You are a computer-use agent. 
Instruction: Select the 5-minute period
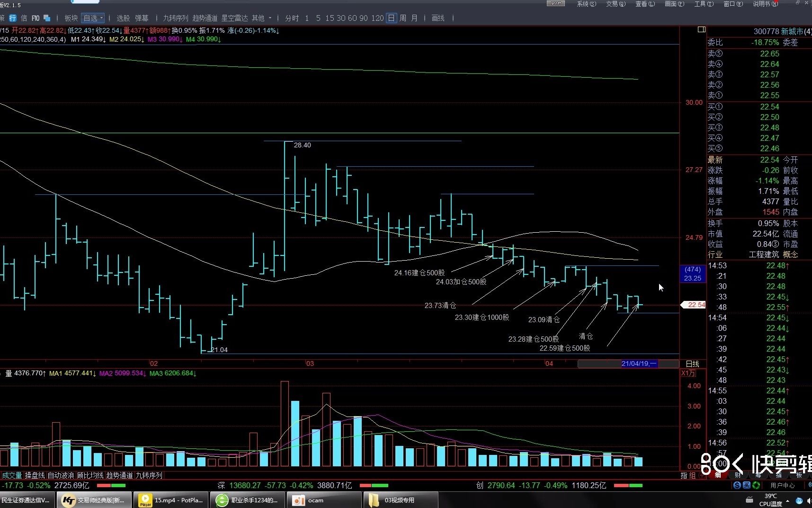318,18
